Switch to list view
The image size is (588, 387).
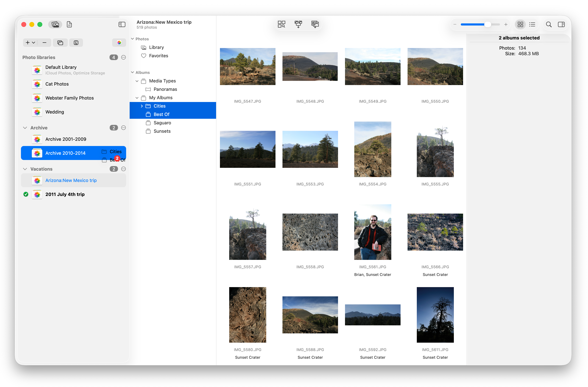532,24
